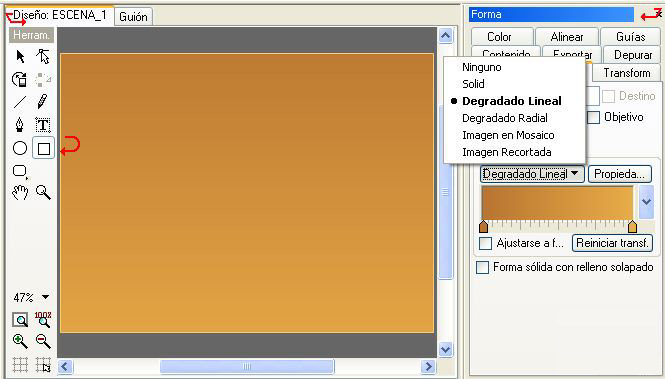The height and width of the screenshot is (379, 665).
Task: Enable the Ajustarse a f... checkbox
Action: (485, 243)
